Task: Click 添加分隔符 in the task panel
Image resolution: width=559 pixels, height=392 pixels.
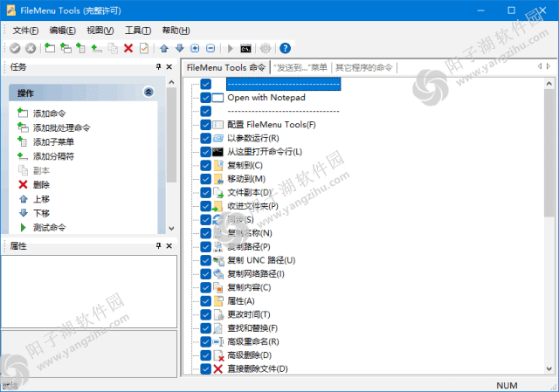Action: [53, 156]
